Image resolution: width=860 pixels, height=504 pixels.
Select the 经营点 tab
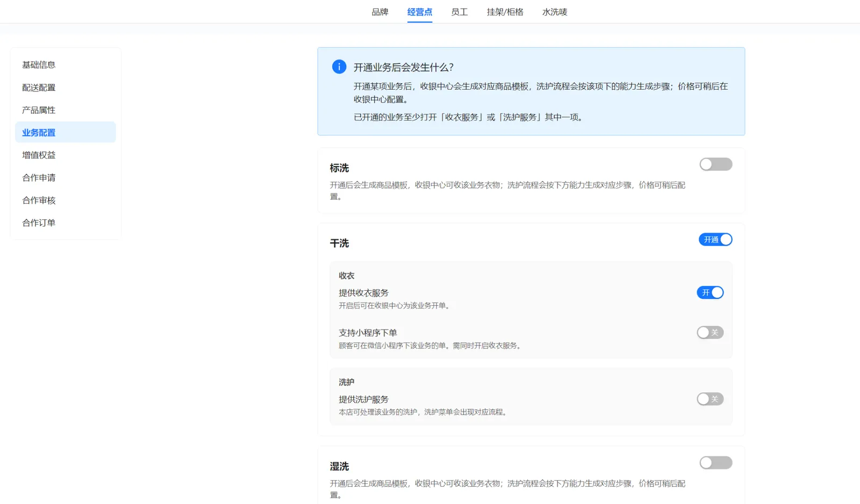pyautogui.click(x=420, y=12)
